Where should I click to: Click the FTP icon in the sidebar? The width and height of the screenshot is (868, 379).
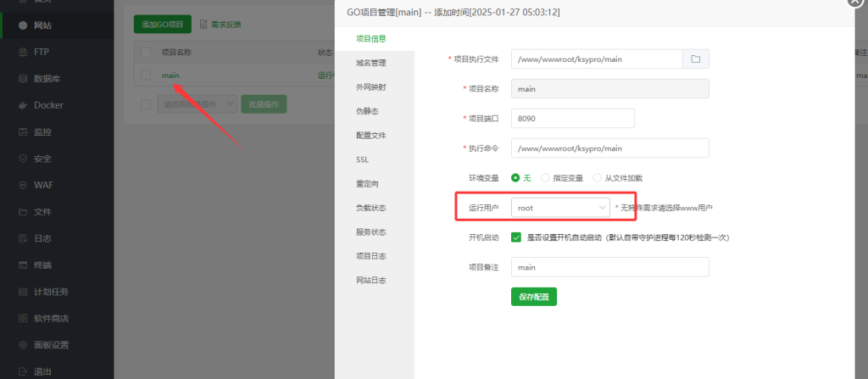[x=24, y=53]
